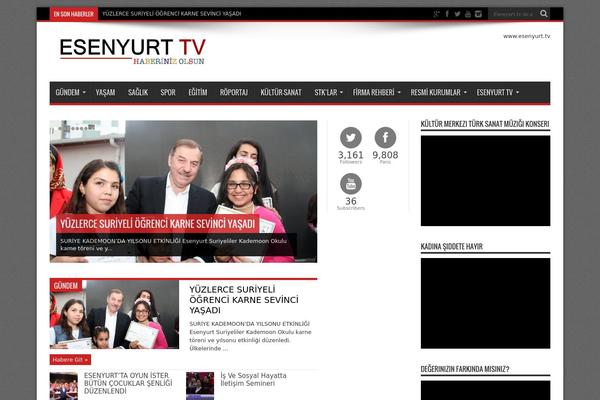Click the round YouTube subscribers icon
The width and height of the screenshot is (600, 400).
coord(351,184)
